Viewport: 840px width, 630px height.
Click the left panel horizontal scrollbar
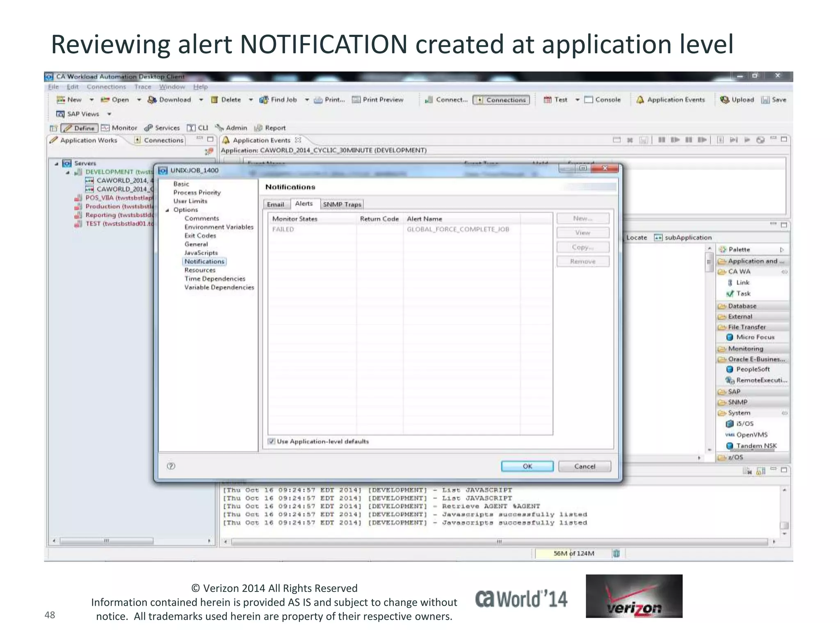[x=107, y=541]
